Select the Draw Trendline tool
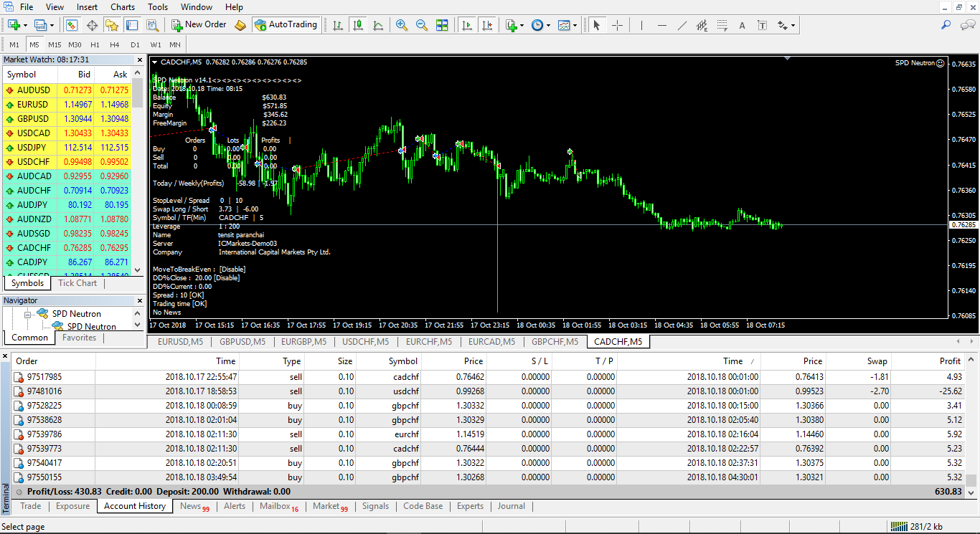Viewport: 980px width, 534px height. coord(682,25)
